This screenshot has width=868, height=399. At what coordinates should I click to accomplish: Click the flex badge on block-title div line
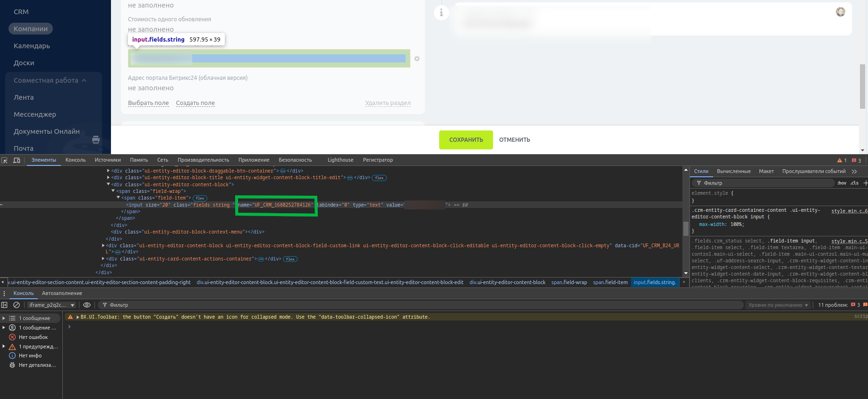[x=379, y=178]
